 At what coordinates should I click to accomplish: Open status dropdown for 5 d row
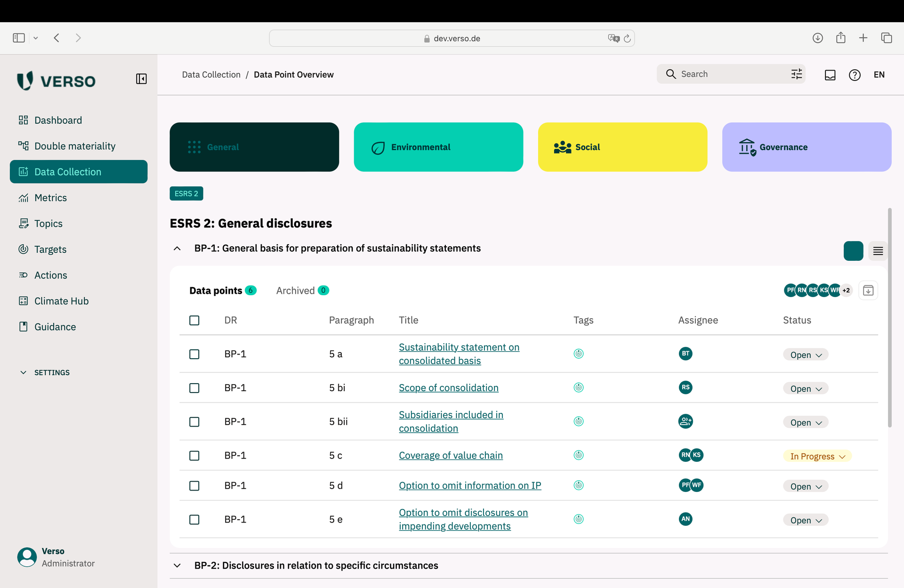(806, 486)
